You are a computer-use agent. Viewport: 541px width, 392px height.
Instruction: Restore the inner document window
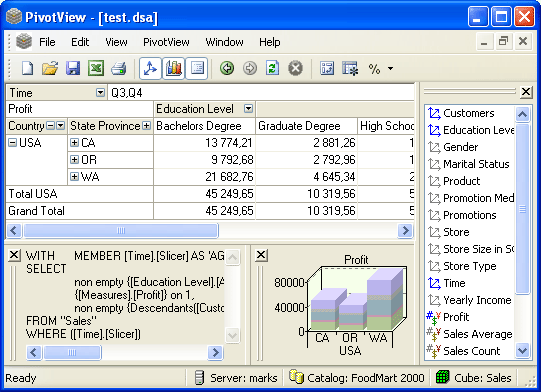coord(503,42)
